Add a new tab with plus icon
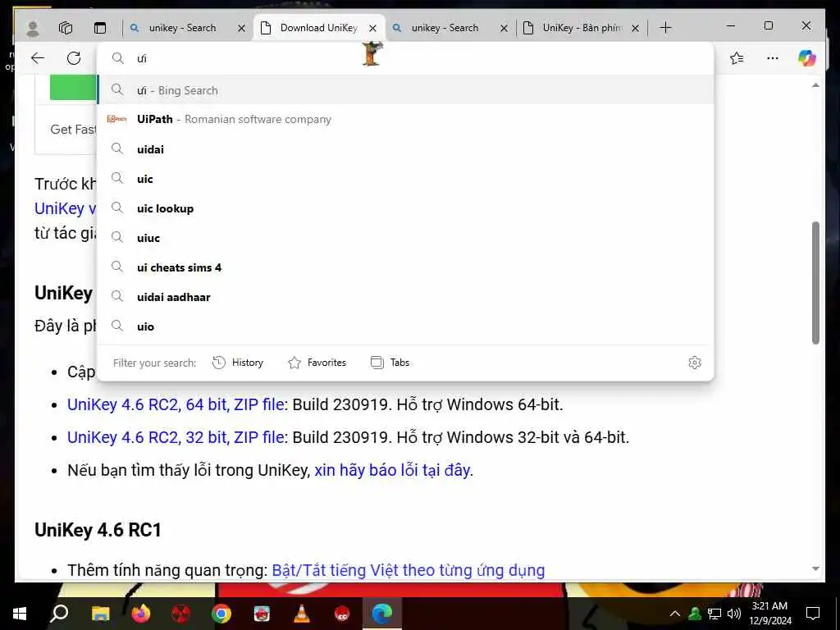 pyautogui.click(x=665, y=28)
